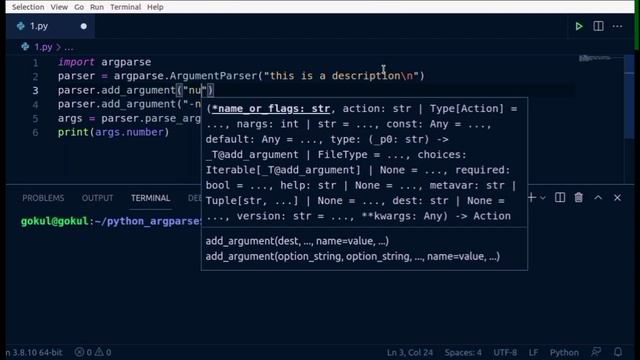Click the ArgumentParser description string
Viewport: 640px width, 360px height.
tap(341, 76)
